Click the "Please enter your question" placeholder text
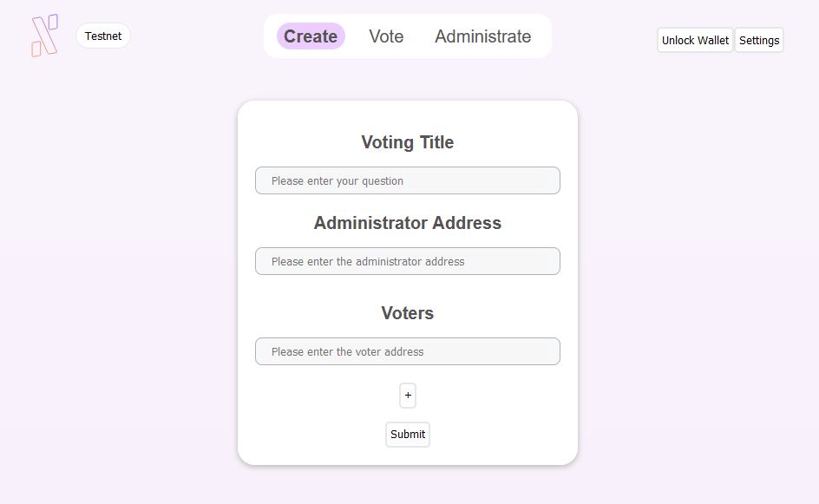 click(337, 180)
